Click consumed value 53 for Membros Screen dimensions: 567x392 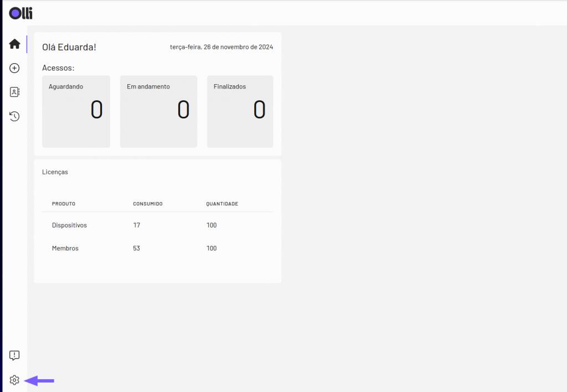pyautogui.click(x=136, y=249)
